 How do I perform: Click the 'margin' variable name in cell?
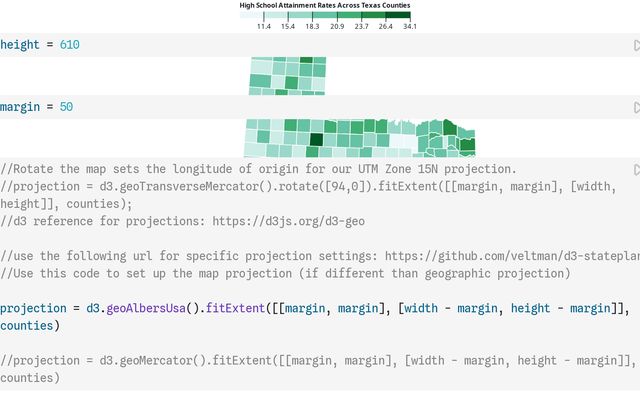(x=20, y=107)
